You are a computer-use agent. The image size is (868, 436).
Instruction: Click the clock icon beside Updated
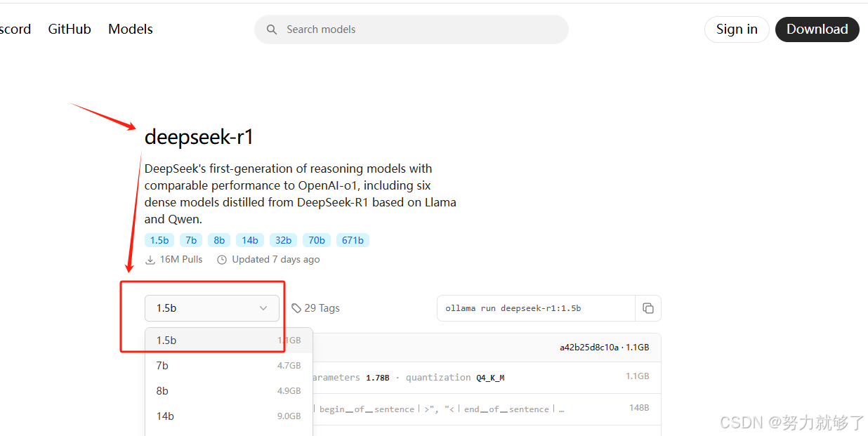[x=222, y=260]
